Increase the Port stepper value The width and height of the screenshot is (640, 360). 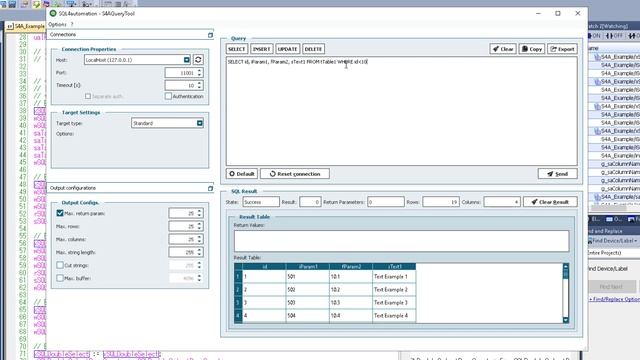pyautogui.click(x=200, y=71)
